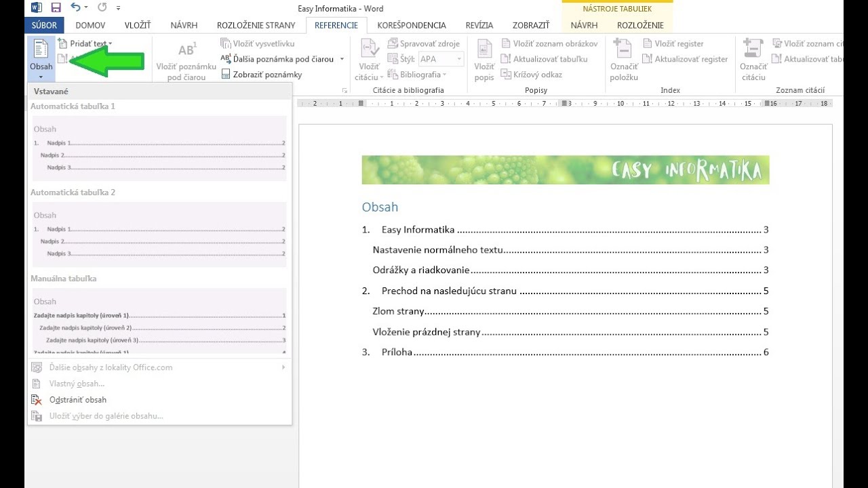The height and width of the screenshot is (488, 868).
Task: Click the 'Príloha' contents entry
Action: click(565, 352)
